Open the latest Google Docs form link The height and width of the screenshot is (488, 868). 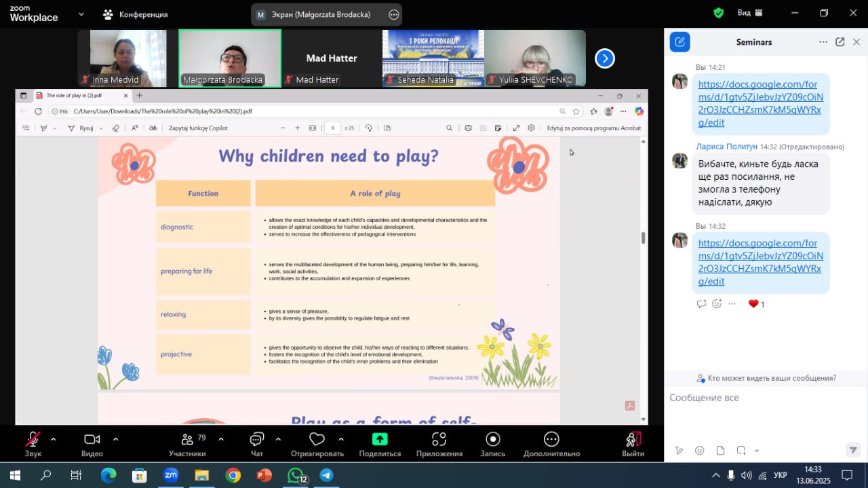click(760, 262)
